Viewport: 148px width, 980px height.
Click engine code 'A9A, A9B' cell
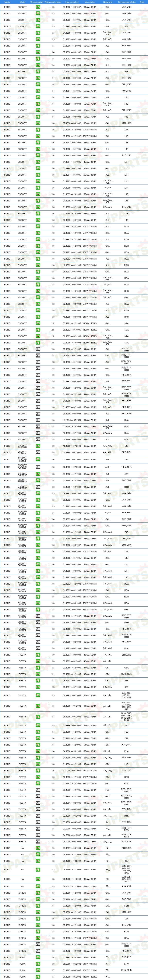[x=126, y=886]
